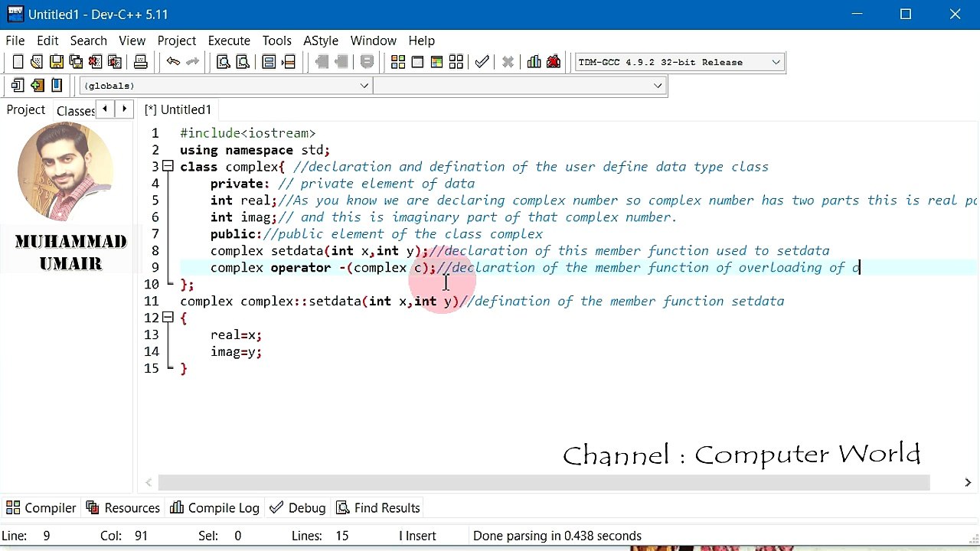Viewport: 980px width, 551px height.
Task: Open the Compile Log bottom tab
Action: click(215, 508)
